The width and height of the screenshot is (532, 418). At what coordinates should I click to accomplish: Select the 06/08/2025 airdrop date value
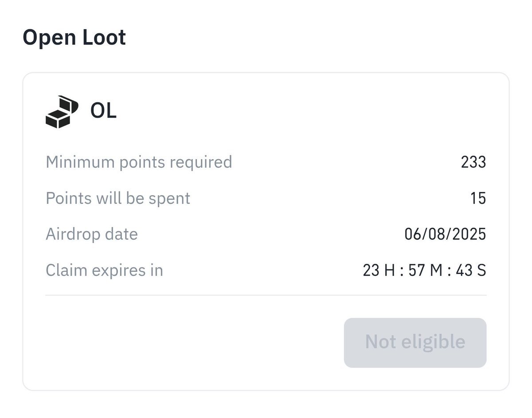(445, 234)
